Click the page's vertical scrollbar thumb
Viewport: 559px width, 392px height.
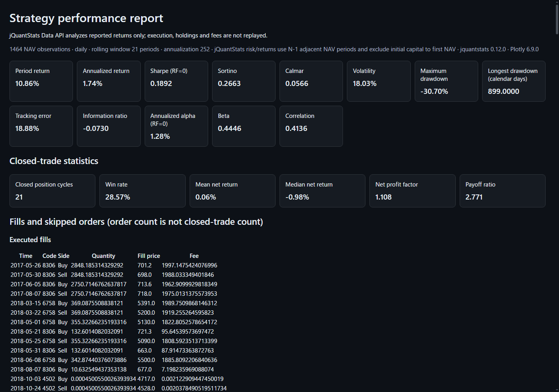pos(557,19)
